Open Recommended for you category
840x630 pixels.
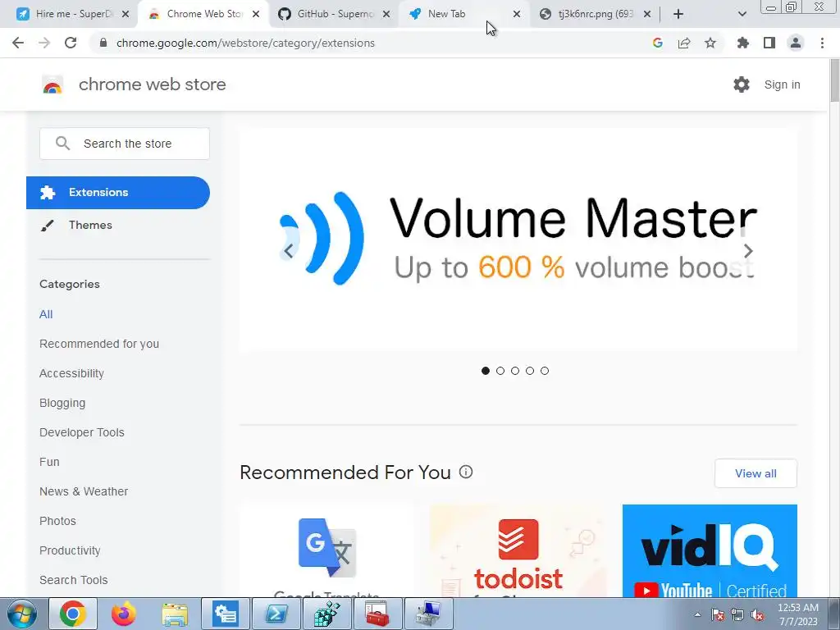(99, 344)
